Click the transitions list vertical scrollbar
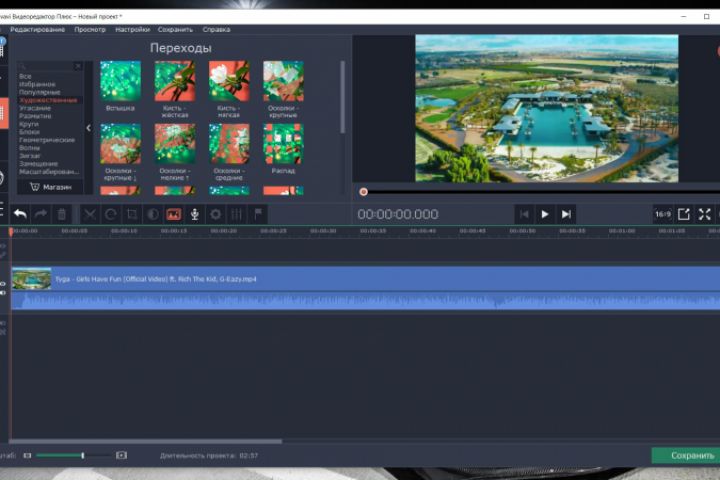The height and width of the screenshot is (480, 720). (343, 97)
